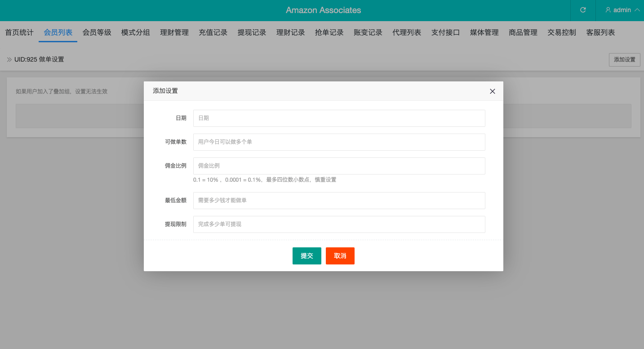Open the 日期 date picker field
The height and width of the screenshot is (349, 644).
coord(339,118)
